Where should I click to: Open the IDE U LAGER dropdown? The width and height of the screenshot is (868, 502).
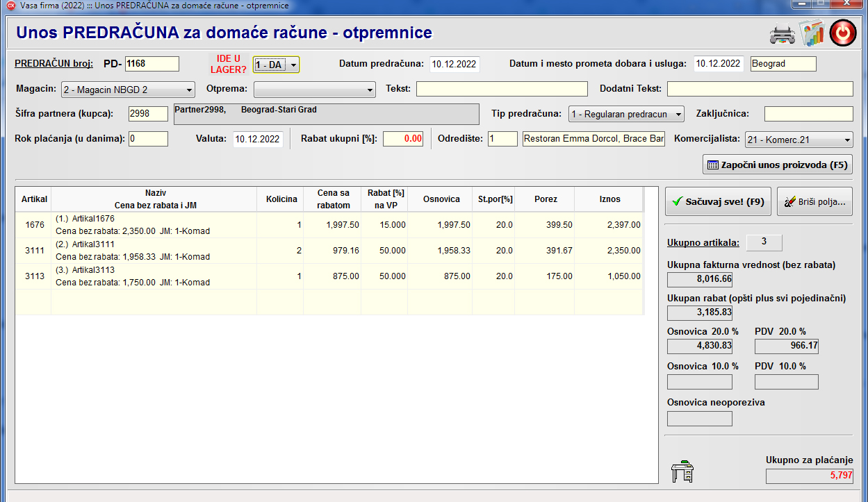pyautogui.click(x=276, y=65)
